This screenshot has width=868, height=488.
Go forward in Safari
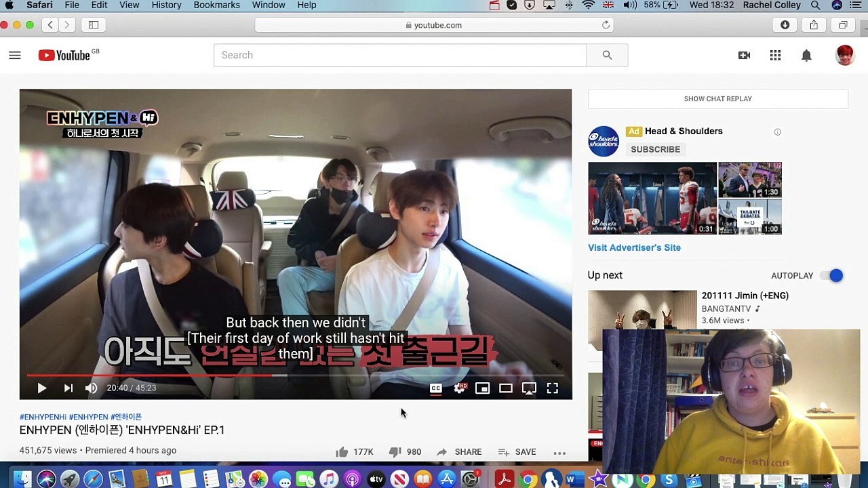pos(66,25)
